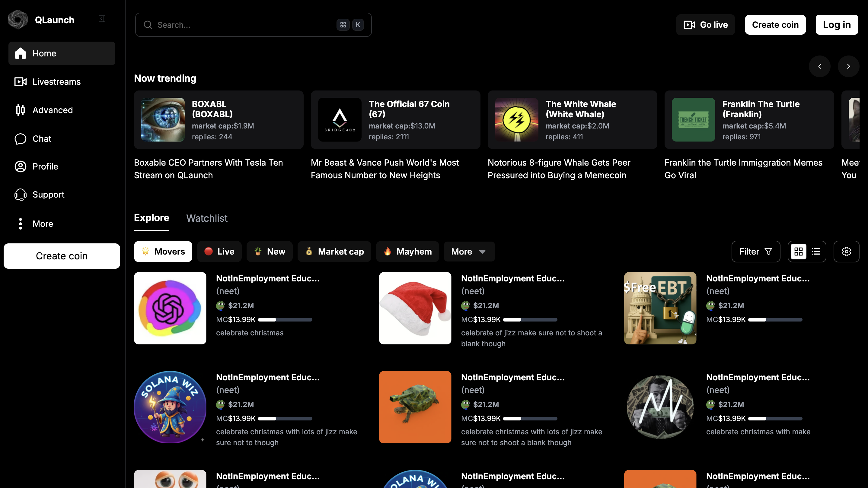Open the Filter options panel

pyautogui.click(x=755, y=252)
